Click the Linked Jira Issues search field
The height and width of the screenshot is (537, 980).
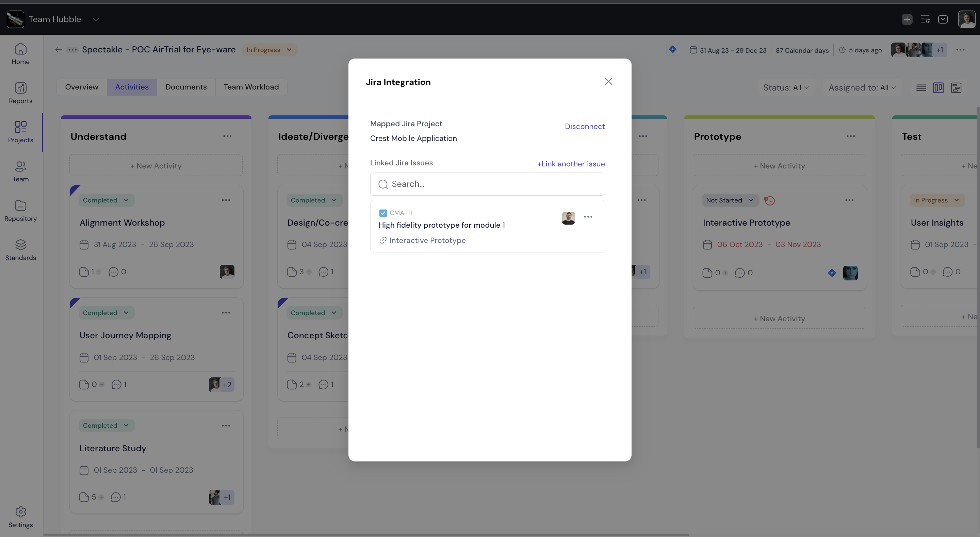(487, 184)
